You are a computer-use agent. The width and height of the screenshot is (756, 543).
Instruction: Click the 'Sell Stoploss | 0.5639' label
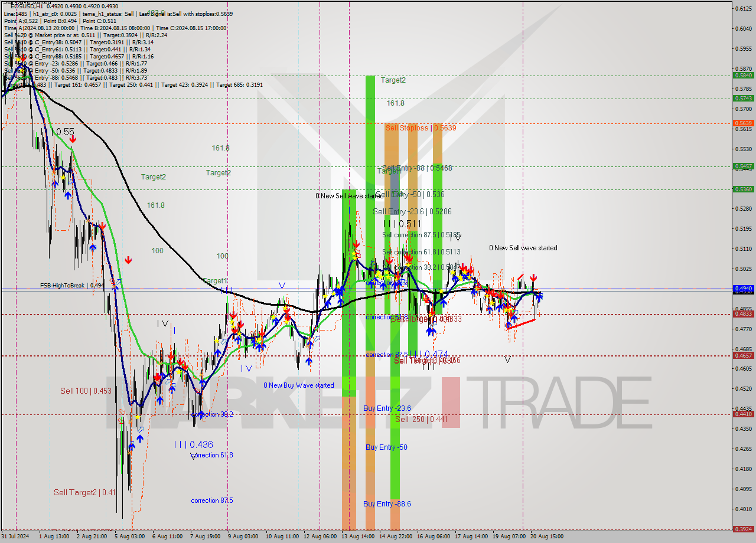point(421,127)
